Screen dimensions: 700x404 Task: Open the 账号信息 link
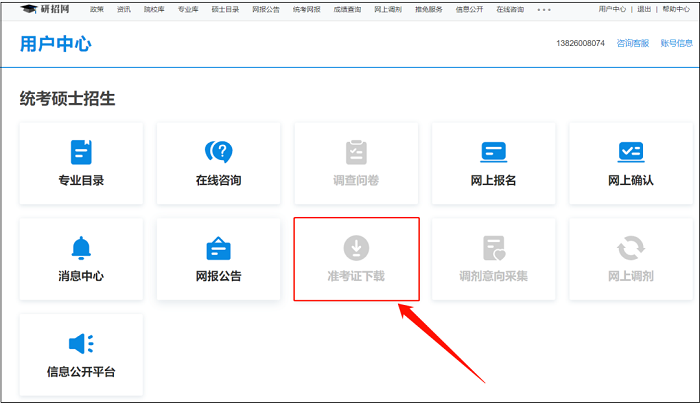(x=676, y=44)
